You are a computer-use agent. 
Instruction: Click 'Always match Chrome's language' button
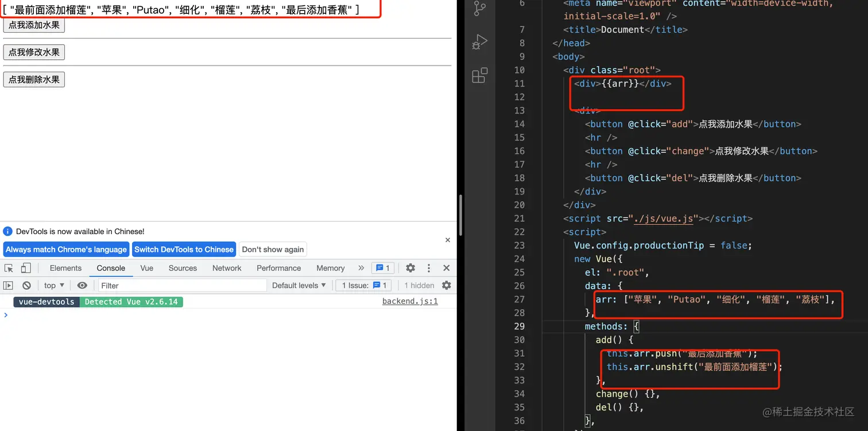[x=66, y=249]
